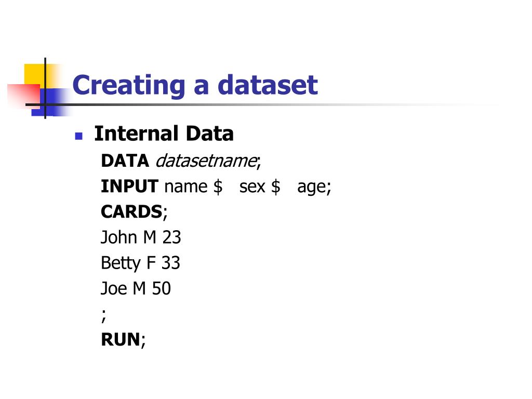Click the 'Joe M 50' data line

click(x=136, y=288)
